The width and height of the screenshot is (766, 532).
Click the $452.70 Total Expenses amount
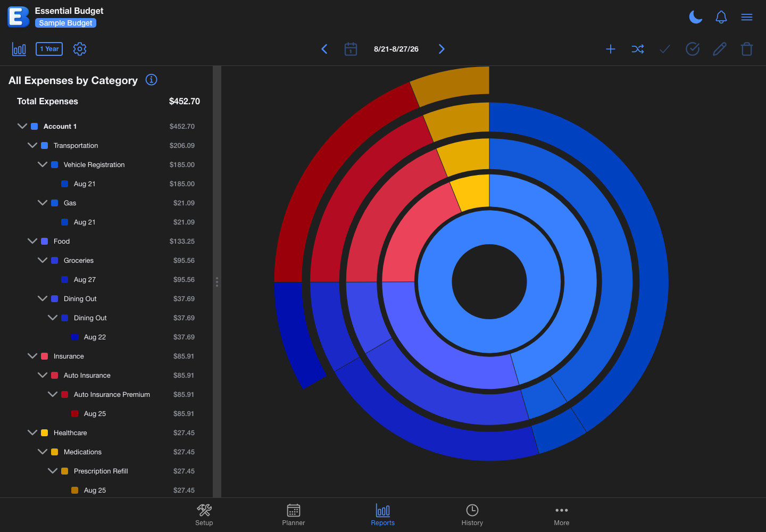point(185,101)
